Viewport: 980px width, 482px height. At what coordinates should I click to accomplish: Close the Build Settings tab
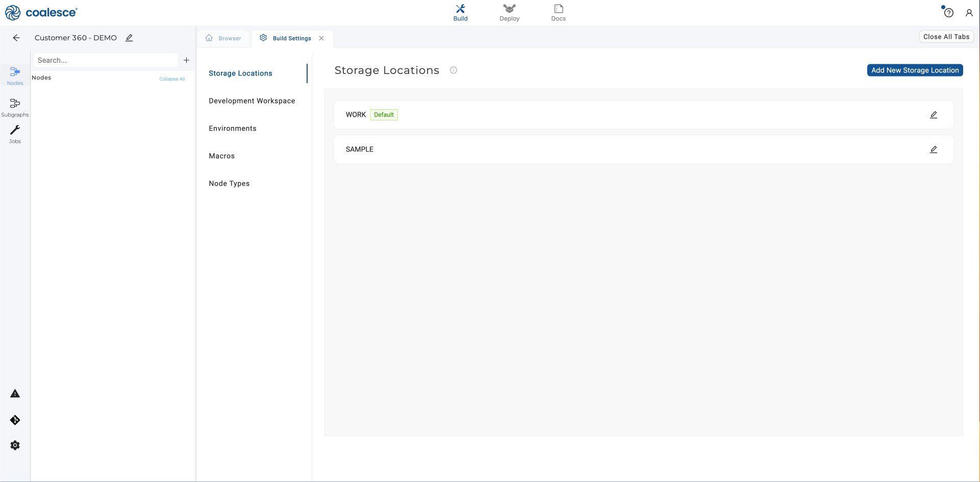321,38
